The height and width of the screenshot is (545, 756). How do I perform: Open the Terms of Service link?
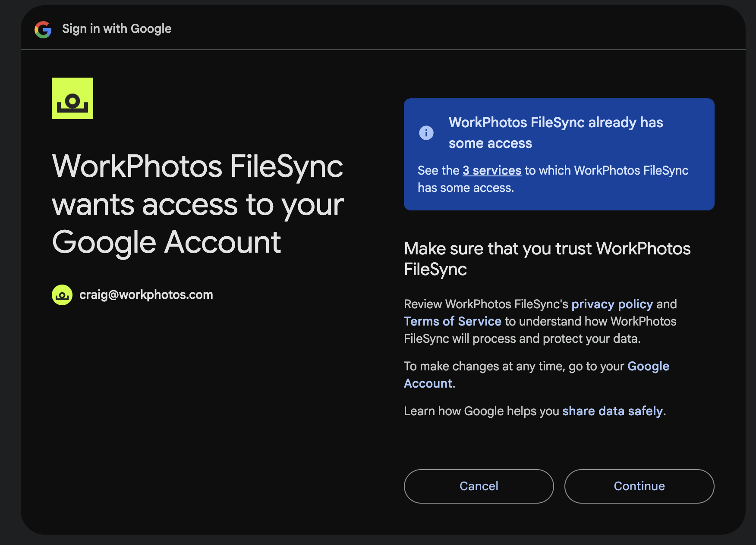tap(453, 321)
